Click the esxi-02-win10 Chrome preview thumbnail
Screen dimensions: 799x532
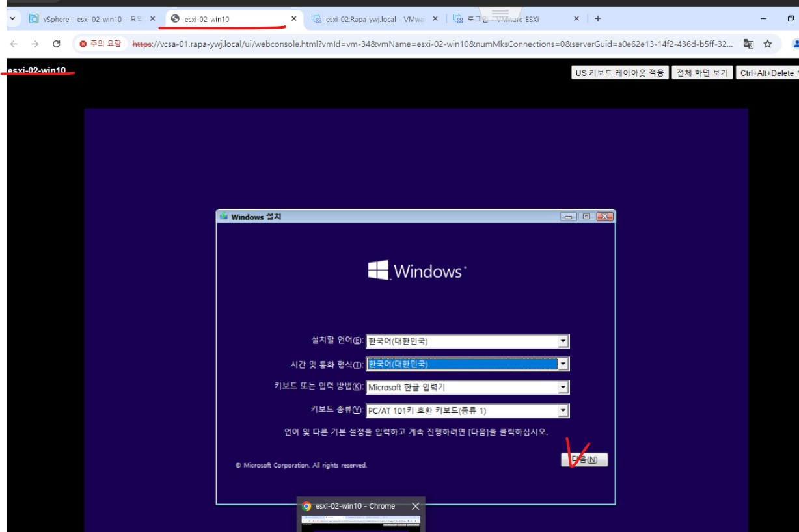point(360,524)
